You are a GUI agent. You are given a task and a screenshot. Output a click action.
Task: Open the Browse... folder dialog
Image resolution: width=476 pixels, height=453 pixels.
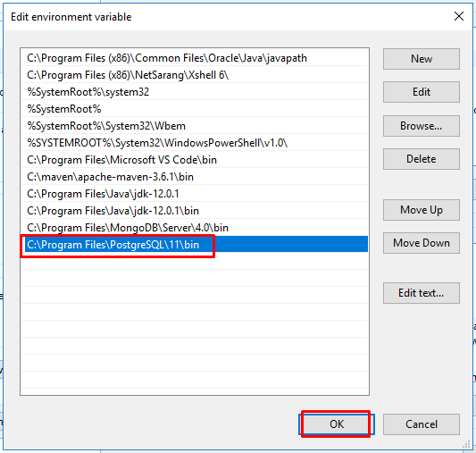tap(421, 126)
